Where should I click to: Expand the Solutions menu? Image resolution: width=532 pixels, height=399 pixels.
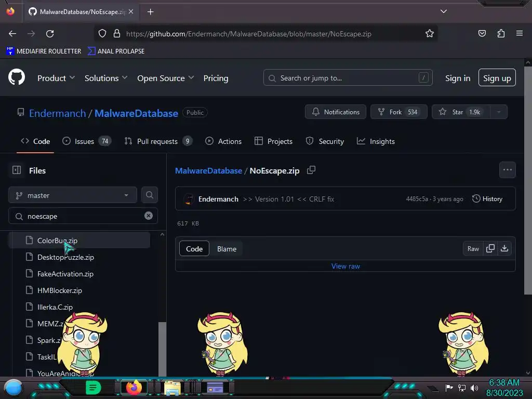(106, 78)
